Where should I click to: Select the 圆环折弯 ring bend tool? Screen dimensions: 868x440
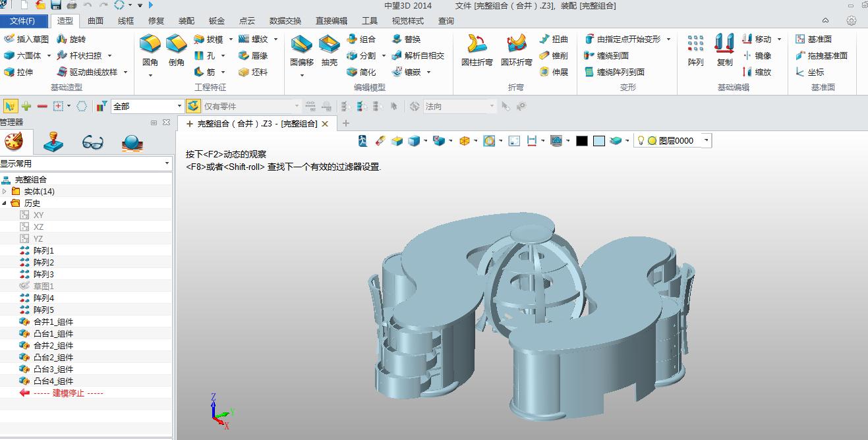pyautogui.click(x=516, y=51)
